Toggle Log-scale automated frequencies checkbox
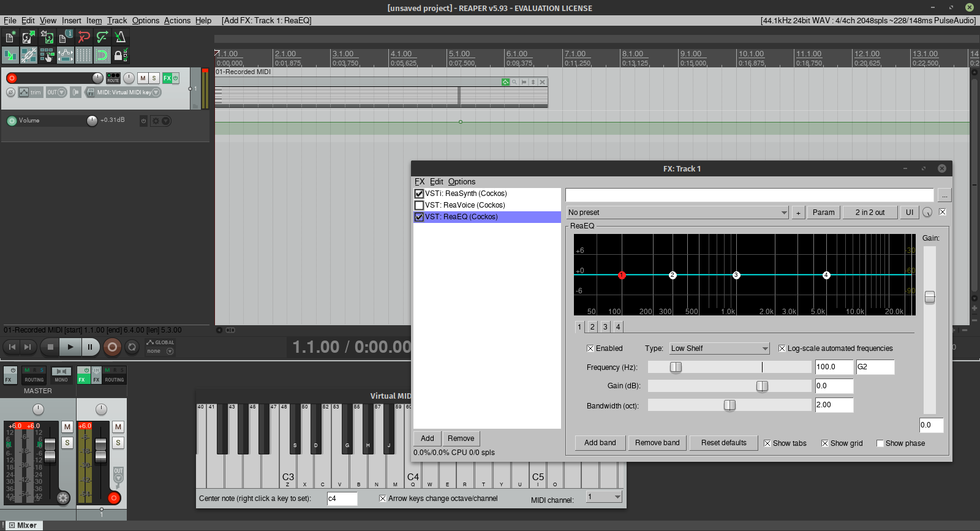The height and width of the screenshot is (531, 980). click(782, 348)
